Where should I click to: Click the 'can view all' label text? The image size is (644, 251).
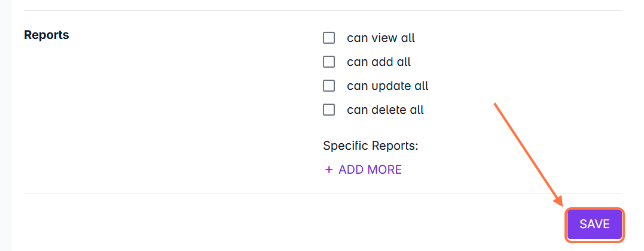click(380, 38)
